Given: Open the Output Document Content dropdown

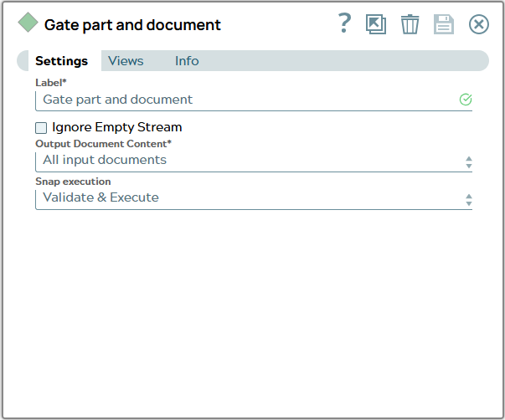Looking at the screenshot, I should tap(254, 161).
